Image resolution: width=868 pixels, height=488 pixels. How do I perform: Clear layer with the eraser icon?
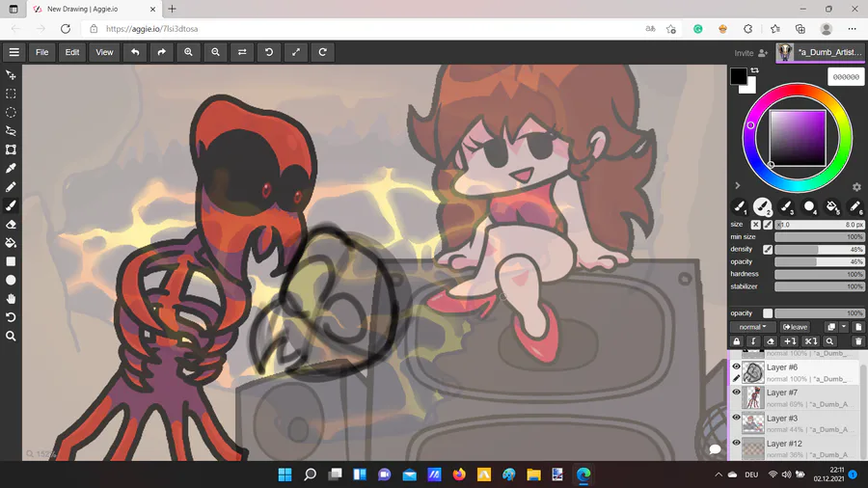pos(770,341)
